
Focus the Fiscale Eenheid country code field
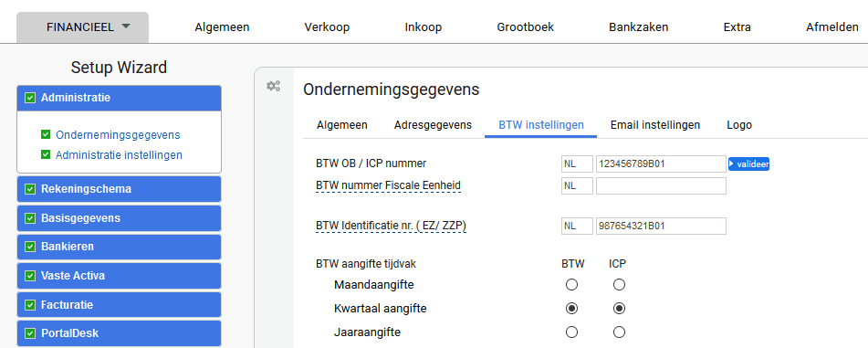click(x=577, y=185)
